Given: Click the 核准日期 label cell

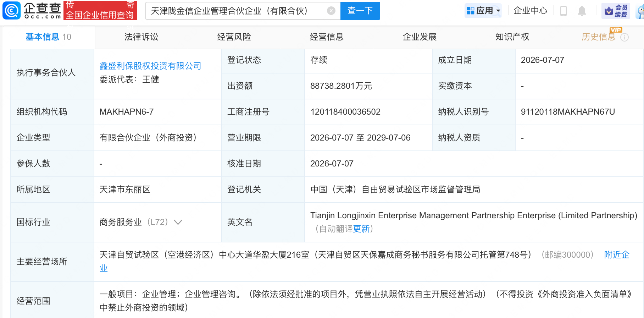Looking at the screenshot, I should [263, 164].
